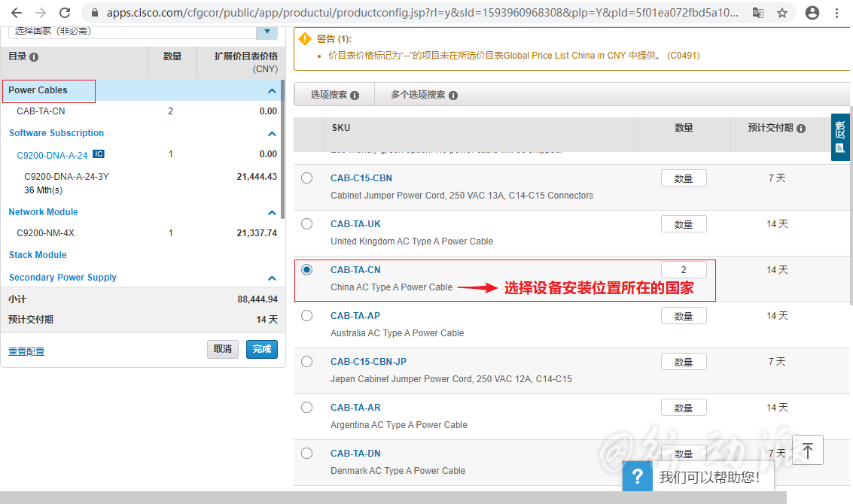Click quantity field for CAB-TA-UK
This screenshot has height=504, width=853.
684,224
